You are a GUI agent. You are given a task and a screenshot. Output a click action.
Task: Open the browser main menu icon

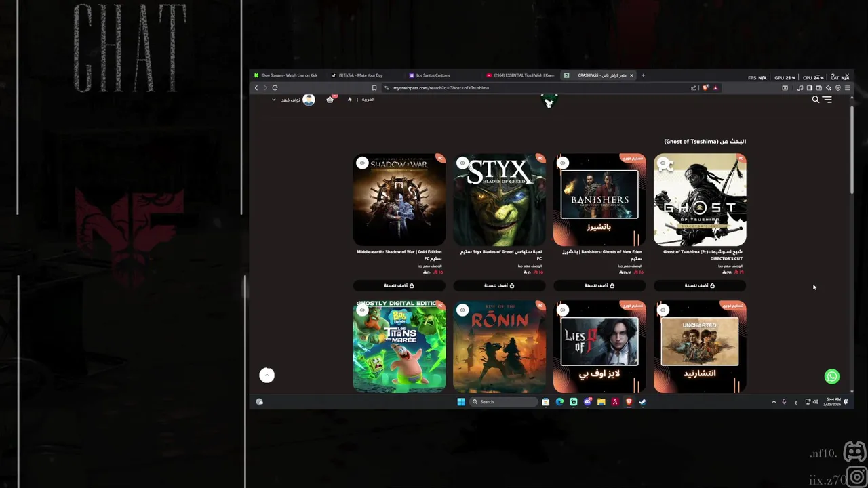tap(847, 87)
